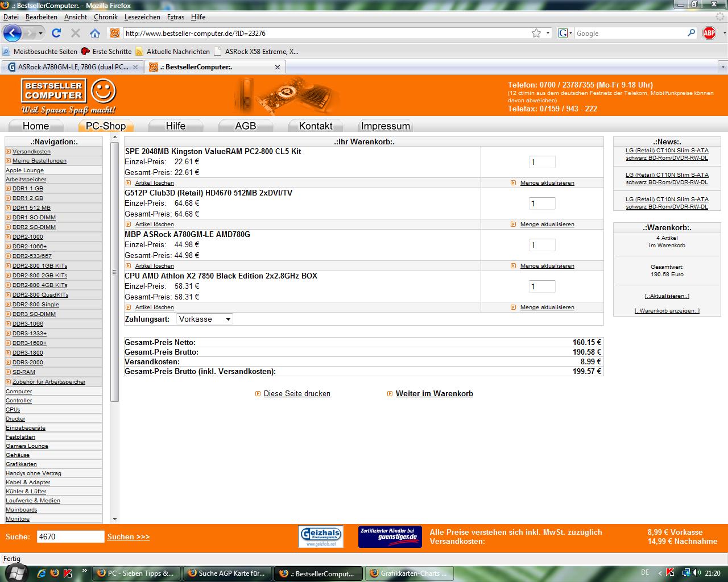
Task: Click the navigation scrollbar down arrow
Action: point(115,519)
